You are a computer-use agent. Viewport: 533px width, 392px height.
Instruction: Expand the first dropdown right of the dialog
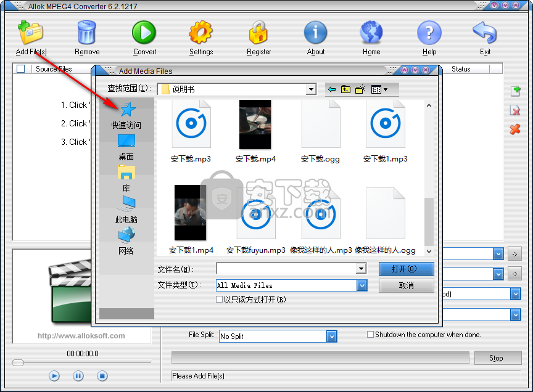point(498,254)
